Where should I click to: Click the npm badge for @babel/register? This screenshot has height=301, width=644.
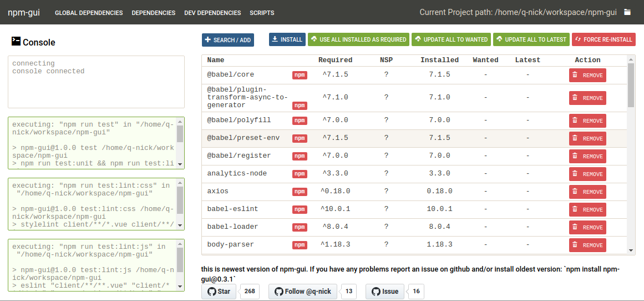click(300, 156)
